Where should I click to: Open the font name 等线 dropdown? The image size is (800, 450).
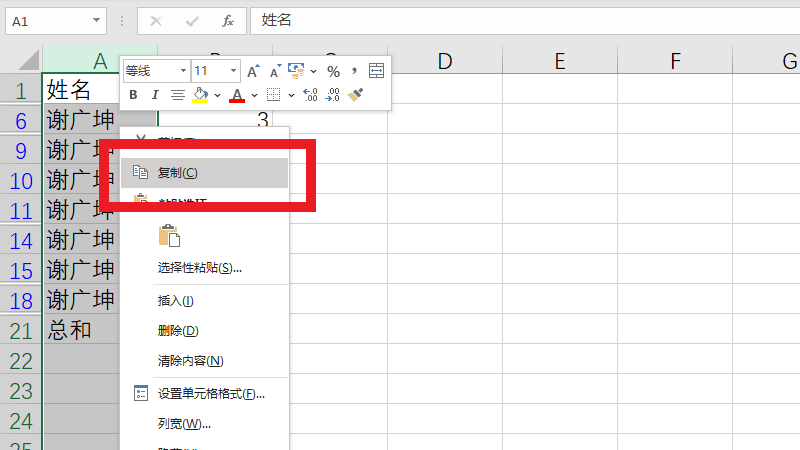tap(183, 71)
